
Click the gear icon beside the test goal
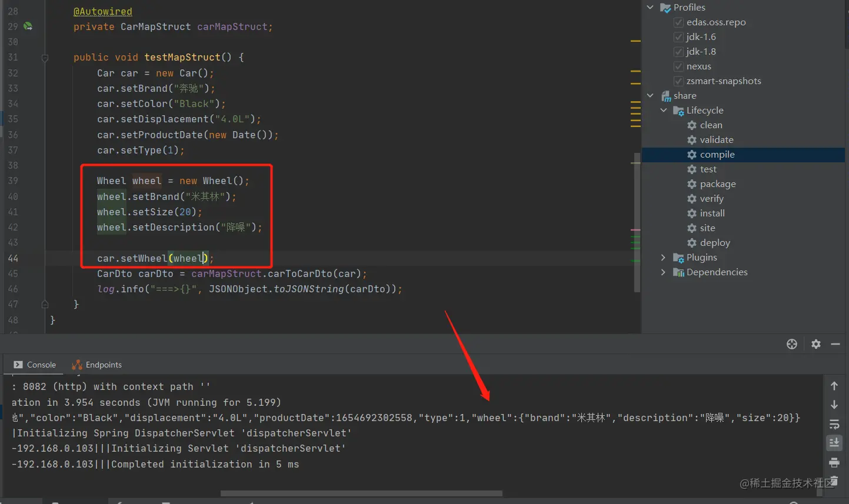point(692,169)
